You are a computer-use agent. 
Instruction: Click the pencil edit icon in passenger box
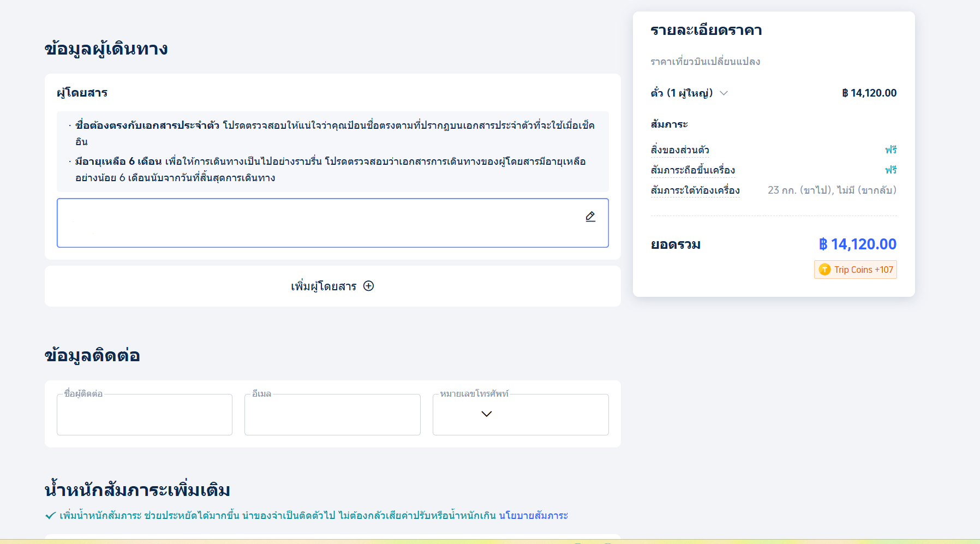(590, 217)
